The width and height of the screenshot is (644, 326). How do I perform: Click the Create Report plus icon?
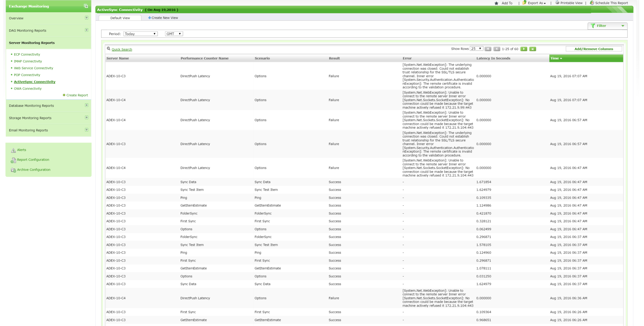pyautogui.click(x=64, y=95)
